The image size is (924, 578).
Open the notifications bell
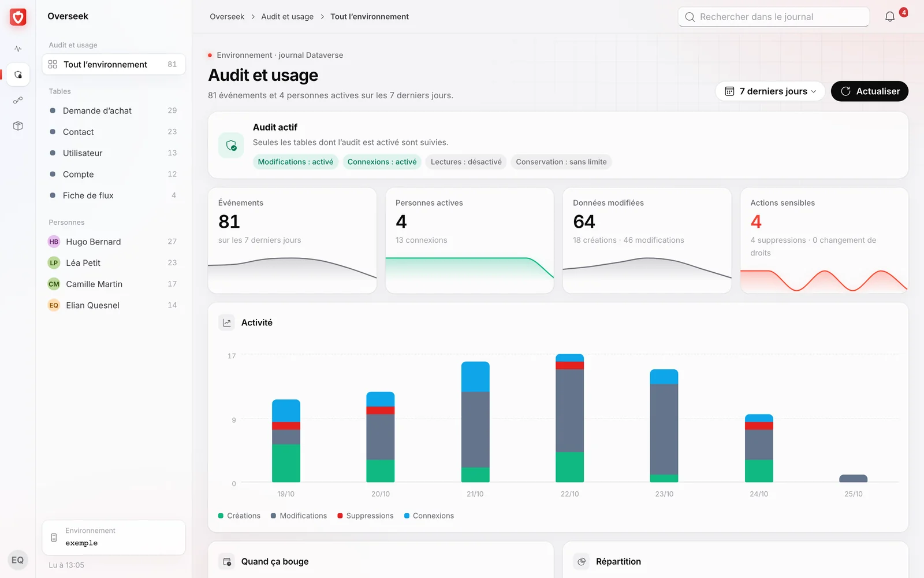tap(890, 17)
